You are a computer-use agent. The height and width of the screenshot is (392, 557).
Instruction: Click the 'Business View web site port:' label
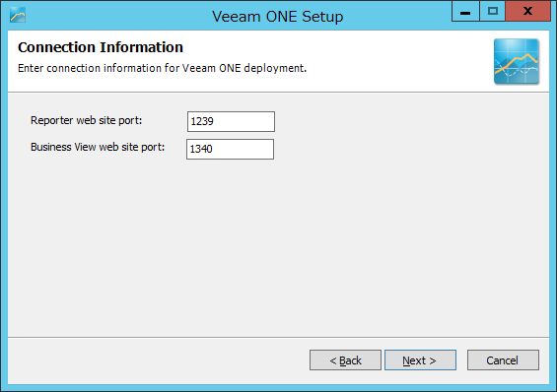[98, 147]
